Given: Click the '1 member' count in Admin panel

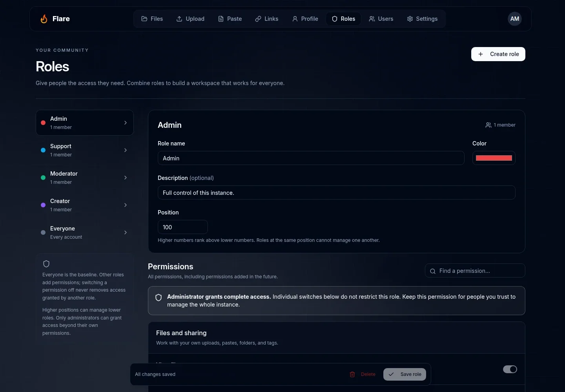Looking at the screenshot, I should point(505,125).
